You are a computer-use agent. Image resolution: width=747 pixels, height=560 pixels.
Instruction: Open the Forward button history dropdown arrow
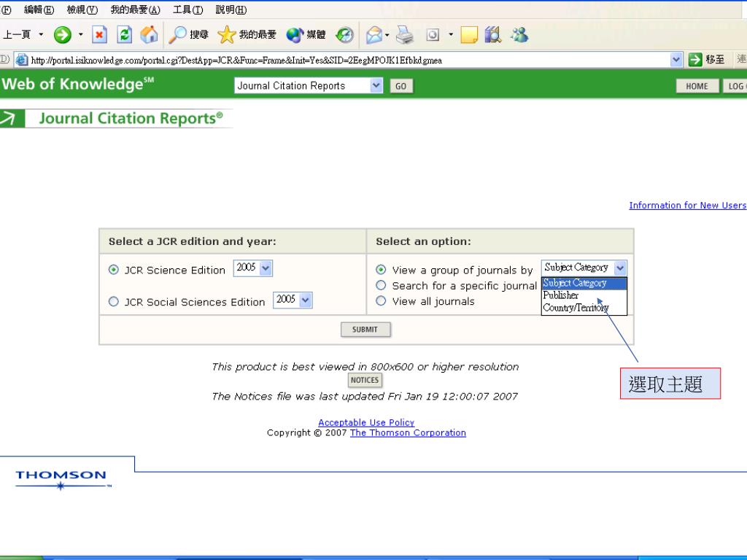pos(80,35)
